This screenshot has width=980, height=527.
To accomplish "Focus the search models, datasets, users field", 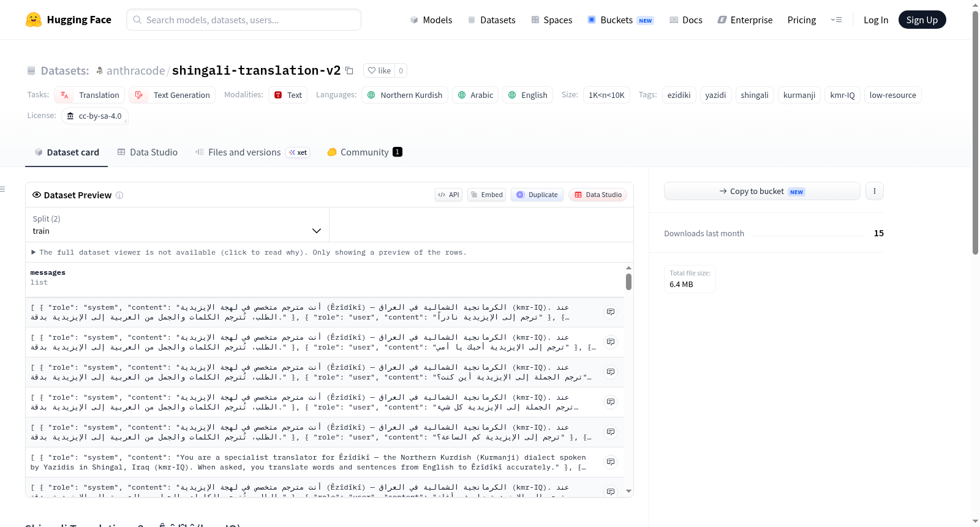I will (244, 20).
